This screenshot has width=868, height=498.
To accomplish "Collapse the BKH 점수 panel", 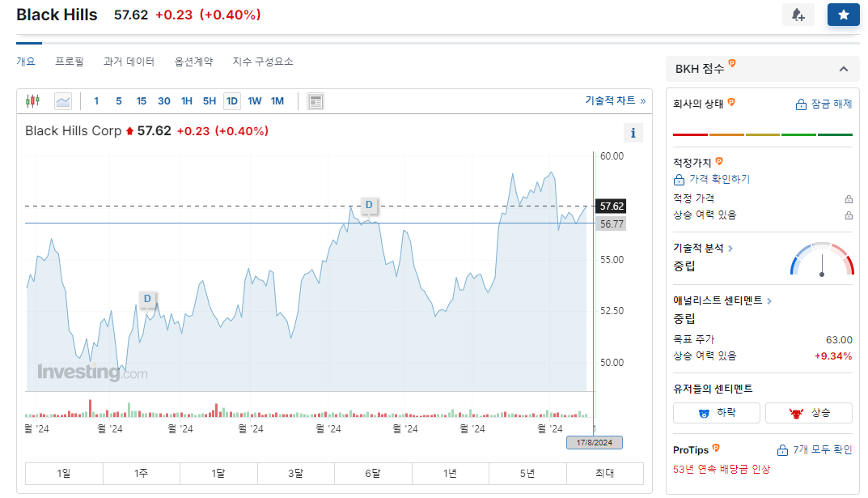I will pyautogui.click(x=843, y=70).
